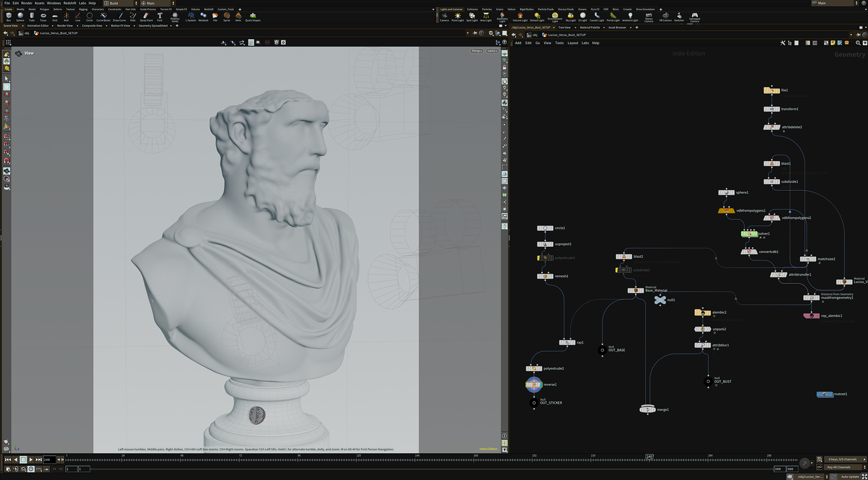
Task: Toggle the viewport lock camera icon
Action: pyautogui.click(x=505, y=67)
